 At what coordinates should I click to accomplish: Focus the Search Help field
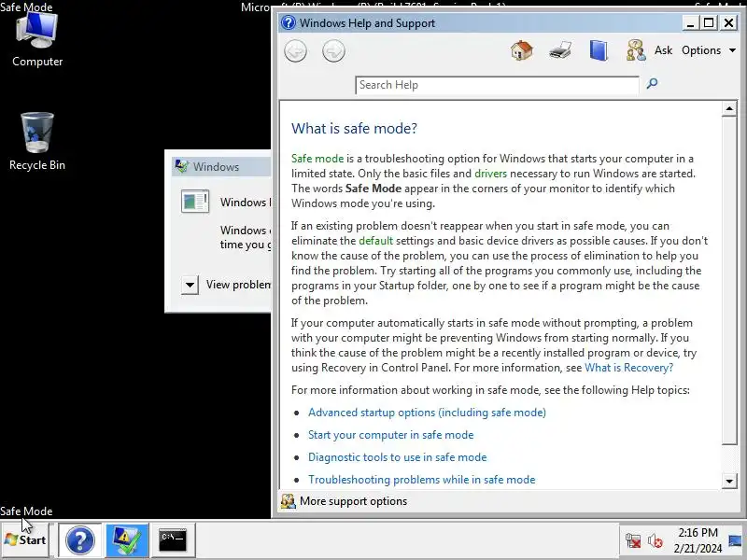pyautogui.click(x=497, y=85)
